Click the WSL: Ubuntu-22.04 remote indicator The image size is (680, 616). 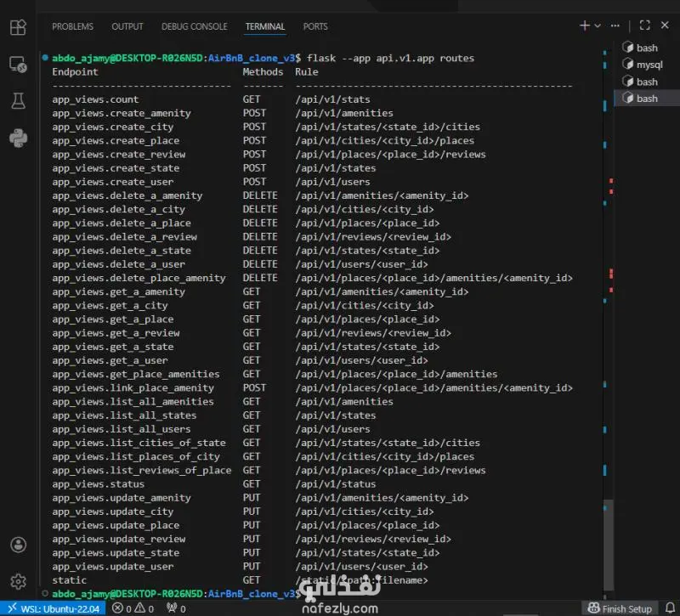click(x=53, y=608)
